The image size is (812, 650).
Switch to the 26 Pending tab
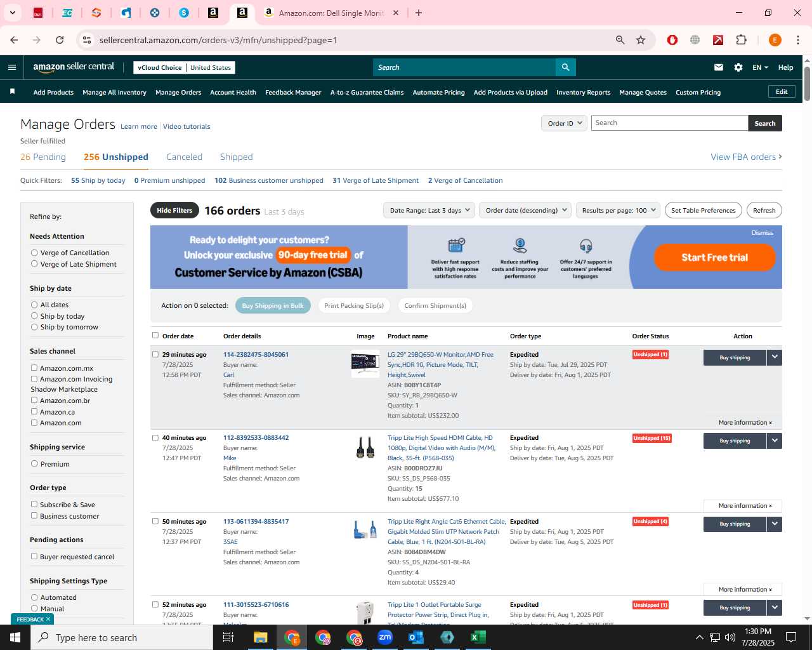point(43,157)
